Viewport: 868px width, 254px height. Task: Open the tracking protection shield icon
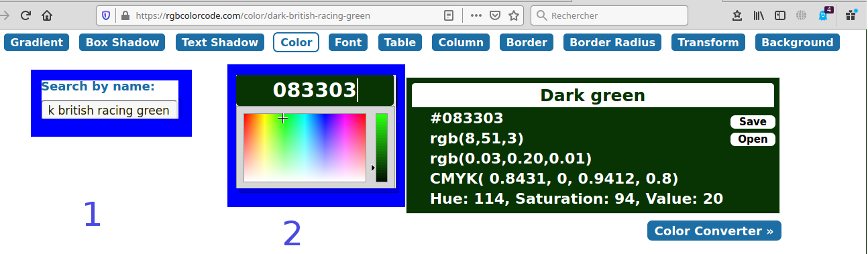coord(106,15)
